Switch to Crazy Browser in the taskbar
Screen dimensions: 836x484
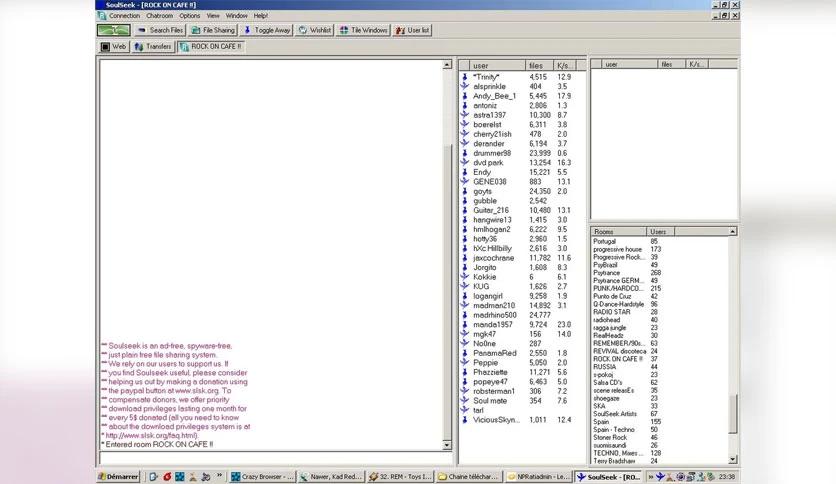(262, 477)
